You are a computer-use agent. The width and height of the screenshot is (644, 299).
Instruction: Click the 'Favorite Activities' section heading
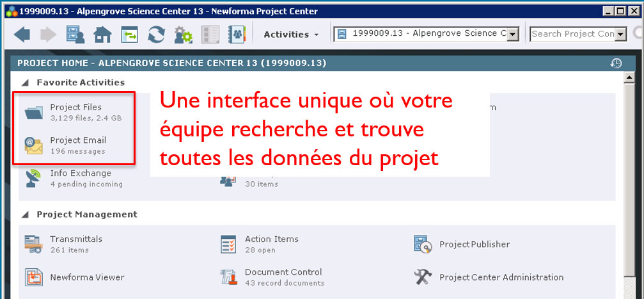coord(81,82)
